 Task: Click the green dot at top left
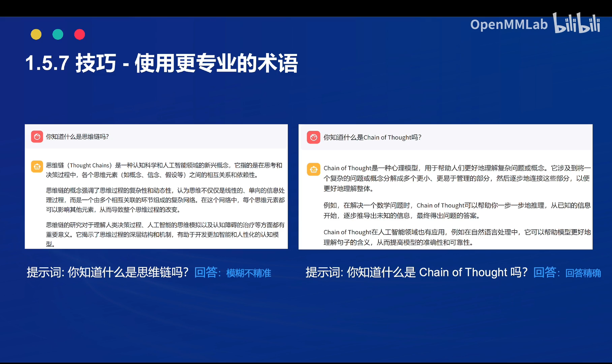[x=58, y=34]
